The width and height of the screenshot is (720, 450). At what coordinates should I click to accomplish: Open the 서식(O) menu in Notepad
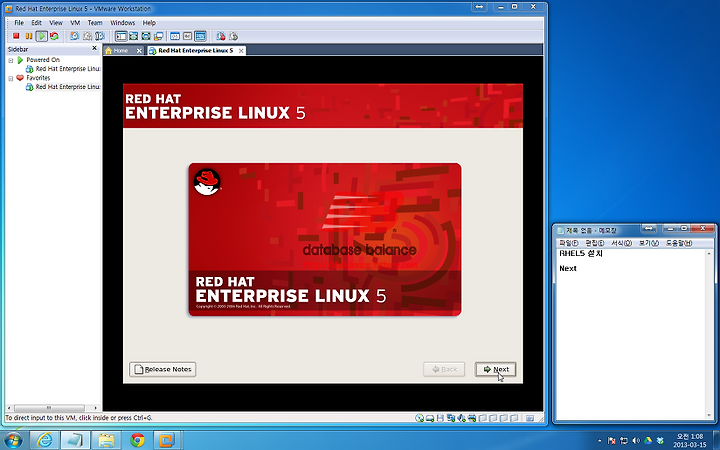click(x=621, y=243)
